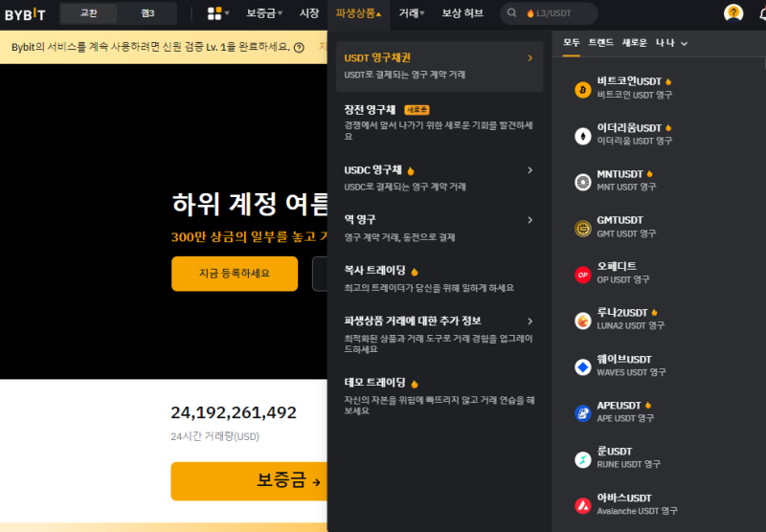Click the 보증금 arrow button
The width and height of the screenshot is (766, 532).
(x=249, y=481)
